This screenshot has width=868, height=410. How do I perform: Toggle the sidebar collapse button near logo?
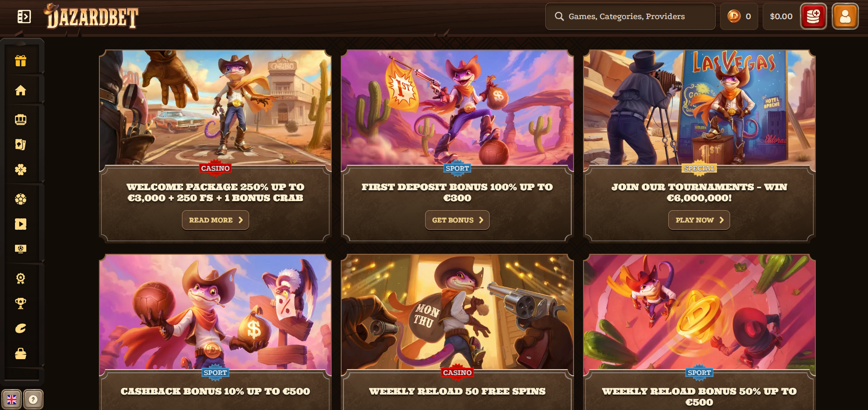(x=24, y=17)
